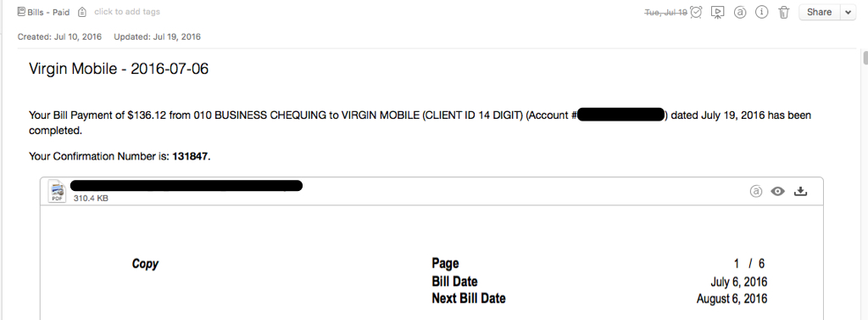
Task: Open the Bills - Paid notebook selector
Action: pos(43,12)
